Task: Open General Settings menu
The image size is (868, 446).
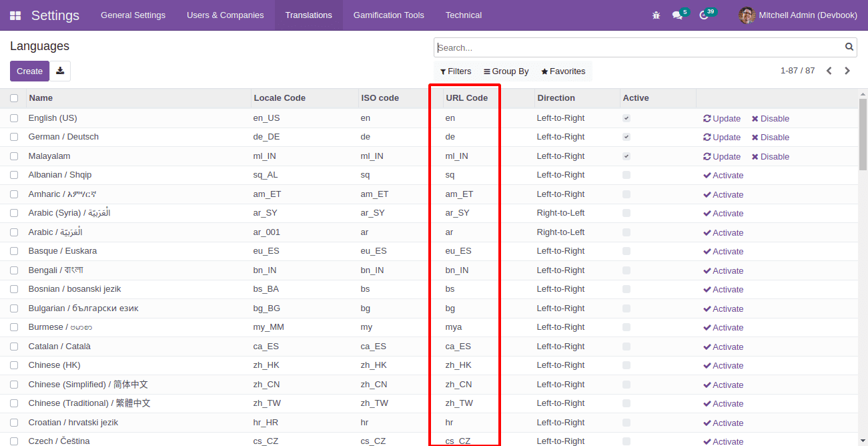Action: coord(133,15)
